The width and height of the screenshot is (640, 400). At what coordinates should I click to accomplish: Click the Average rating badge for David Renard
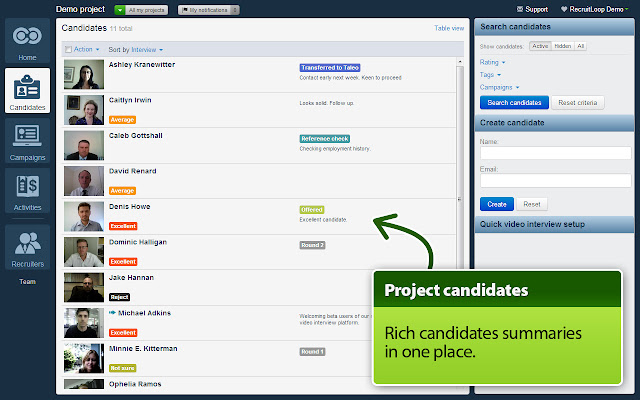click(122, 191)
